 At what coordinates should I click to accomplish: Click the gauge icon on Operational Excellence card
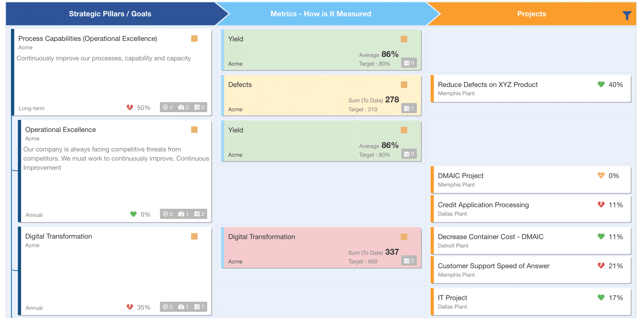[x=182, y=214]
